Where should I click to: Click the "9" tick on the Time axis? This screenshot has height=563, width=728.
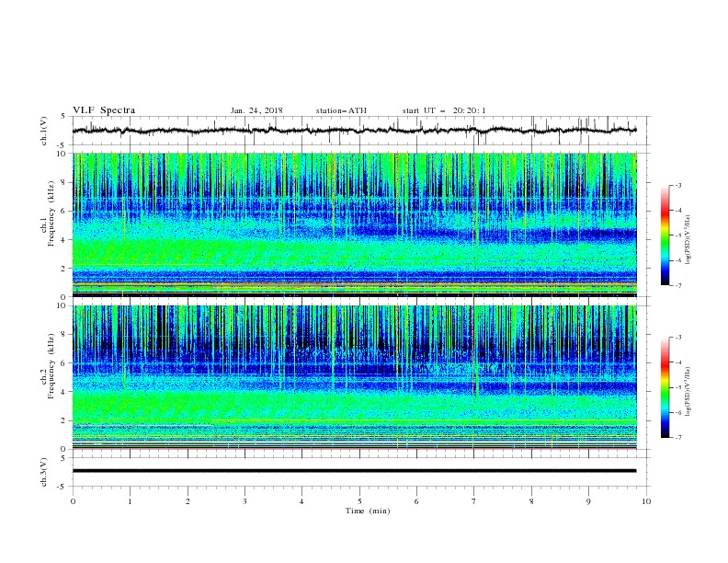point(588,501)
